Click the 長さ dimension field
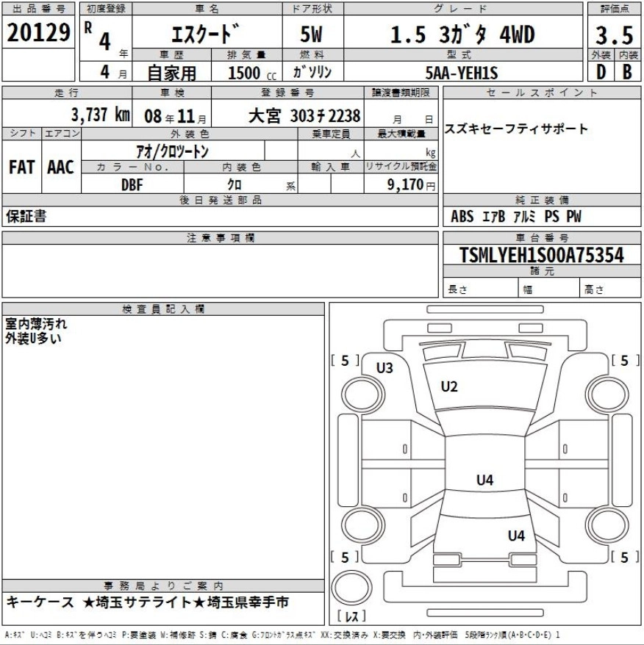 pos(480,288)
